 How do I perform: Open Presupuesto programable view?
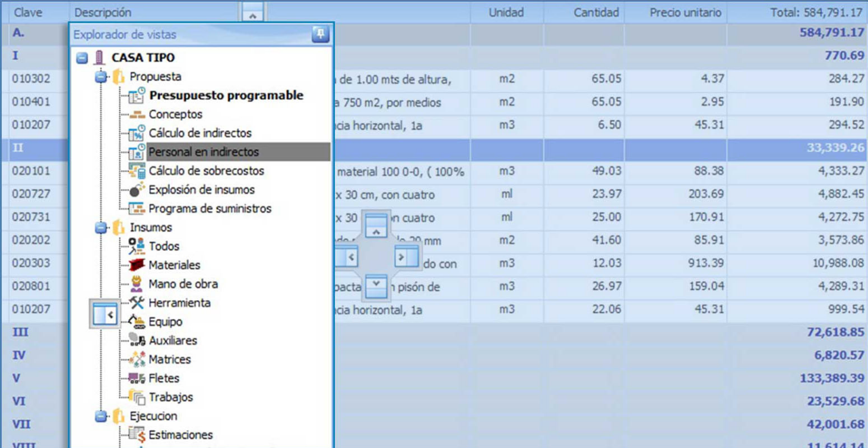[226, 96]
